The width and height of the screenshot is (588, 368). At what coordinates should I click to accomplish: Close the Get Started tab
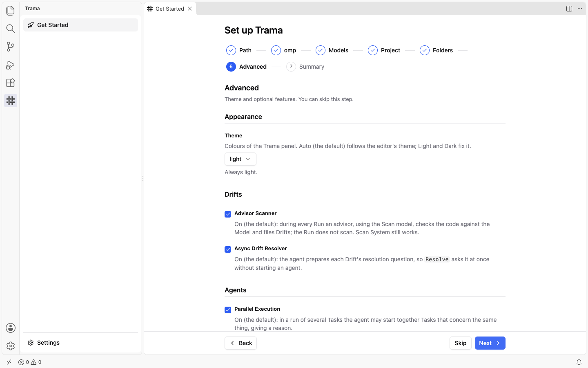point(190,9)
